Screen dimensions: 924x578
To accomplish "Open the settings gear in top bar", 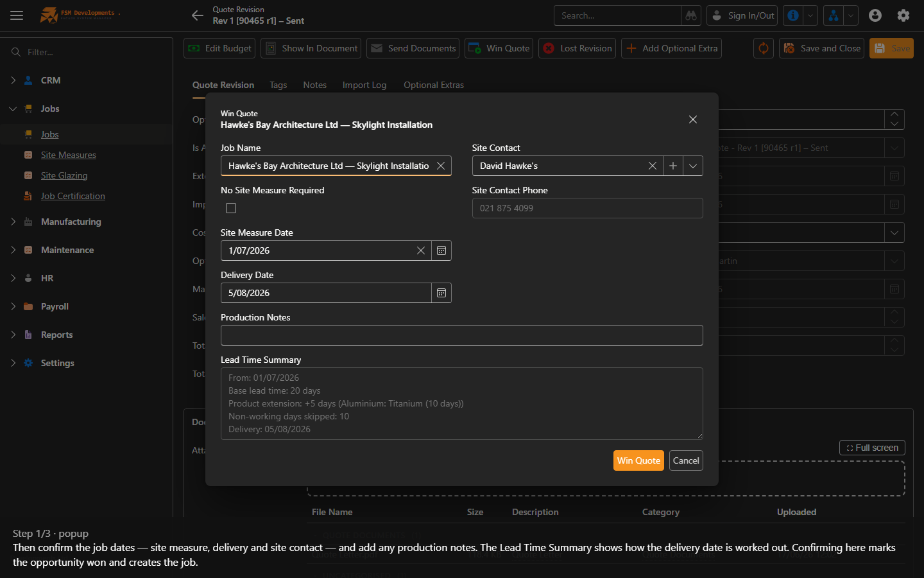I will click(x=903, y=15).
